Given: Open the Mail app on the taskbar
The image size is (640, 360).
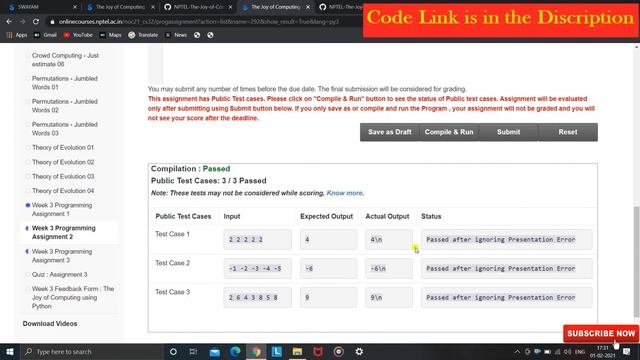Looking at the screenshot, I should pyautogui.click(x=214, y=351).
